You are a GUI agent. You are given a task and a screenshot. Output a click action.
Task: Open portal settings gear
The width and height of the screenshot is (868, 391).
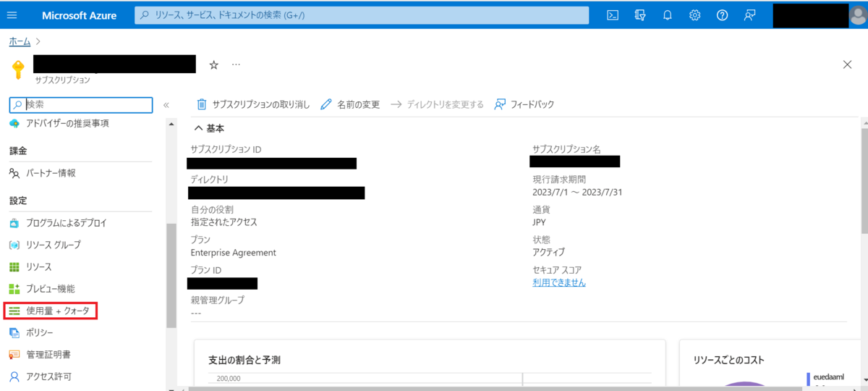click(x=694, y=15)
